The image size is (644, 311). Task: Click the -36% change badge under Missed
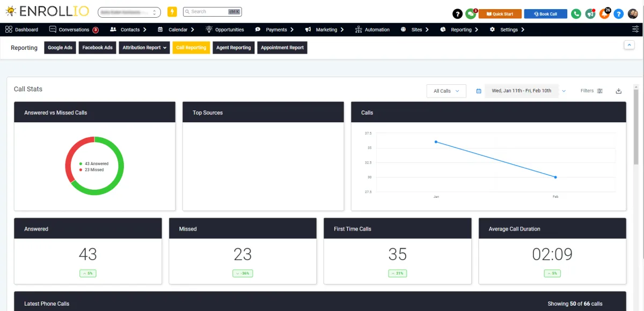tap(243, 273)
